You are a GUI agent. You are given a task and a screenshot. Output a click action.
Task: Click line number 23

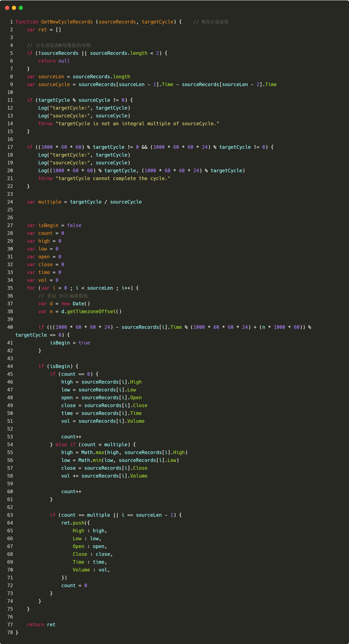click(10, 194)
